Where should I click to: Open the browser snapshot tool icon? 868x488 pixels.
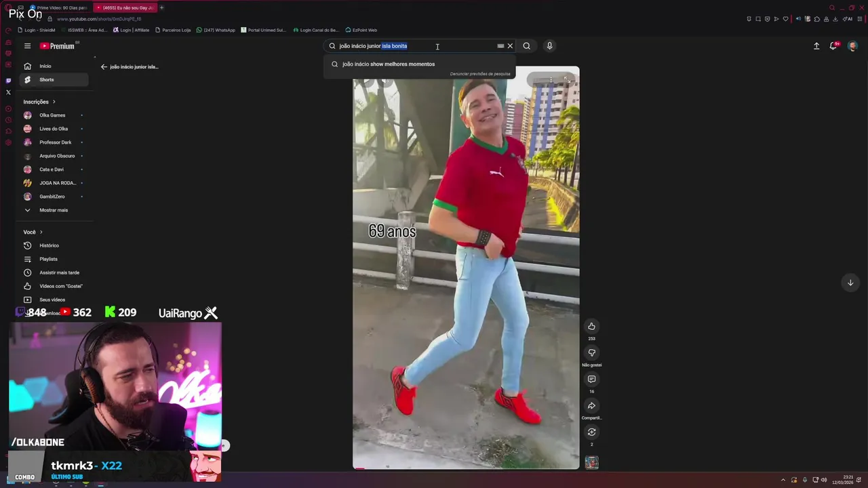[x=758, y=19]
